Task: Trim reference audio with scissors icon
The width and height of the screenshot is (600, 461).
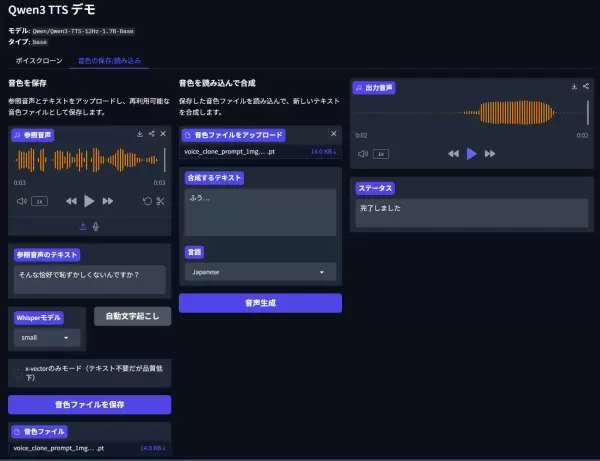Action: point(160,201)
